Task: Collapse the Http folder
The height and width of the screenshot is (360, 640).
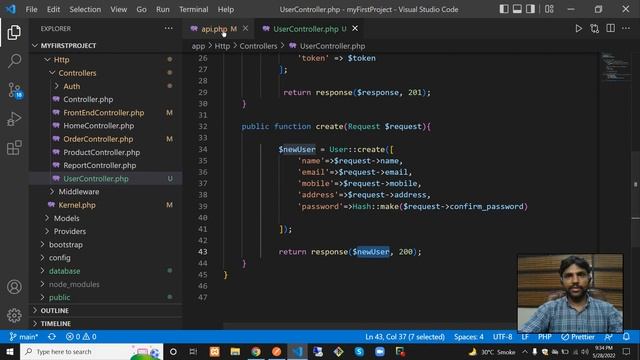Action: click(106, 60)
